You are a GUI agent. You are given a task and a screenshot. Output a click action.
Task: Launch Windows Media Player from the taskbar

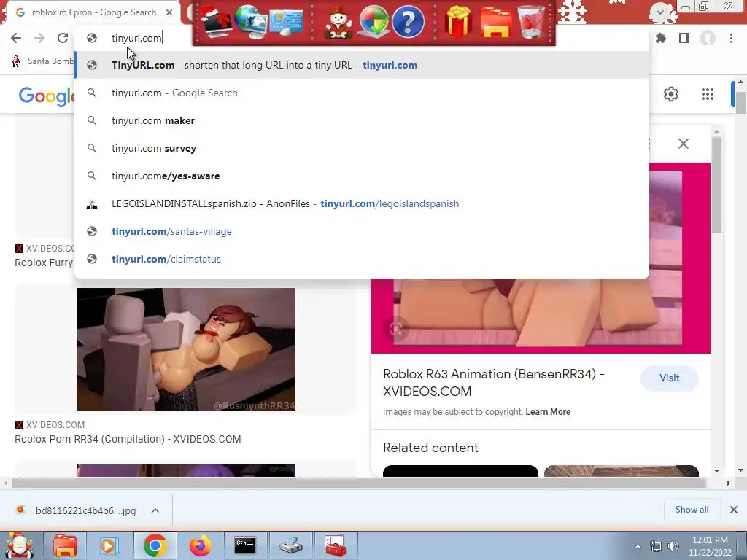pos(109,545)
